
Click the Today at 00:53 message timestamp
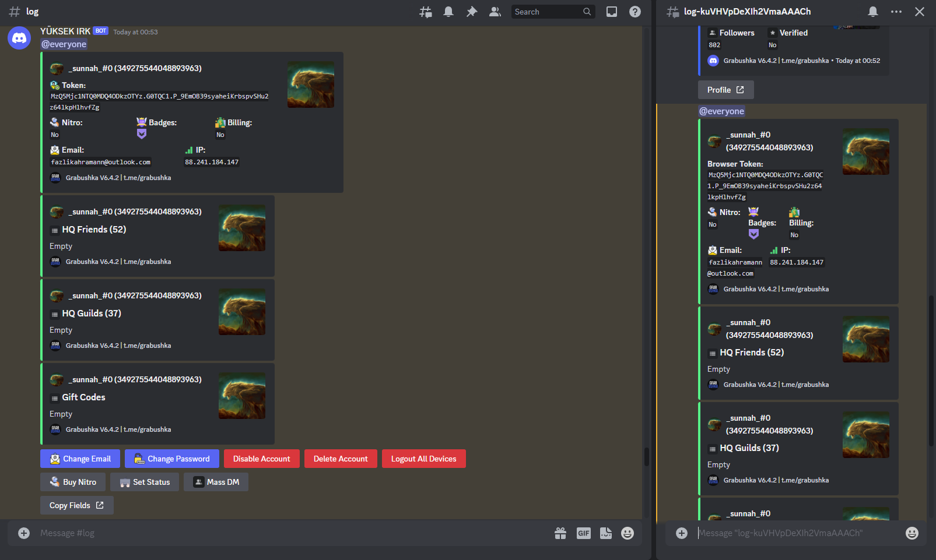pos(135,32)
